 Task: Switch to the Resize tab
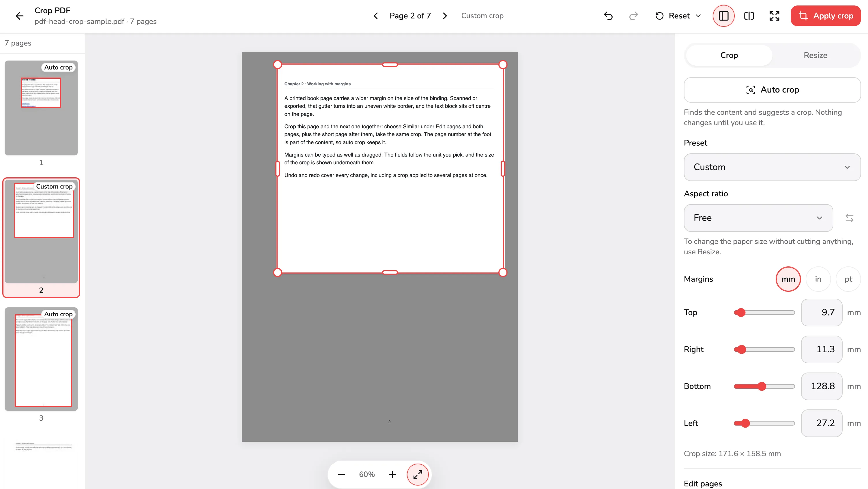[x=815, y=55]
